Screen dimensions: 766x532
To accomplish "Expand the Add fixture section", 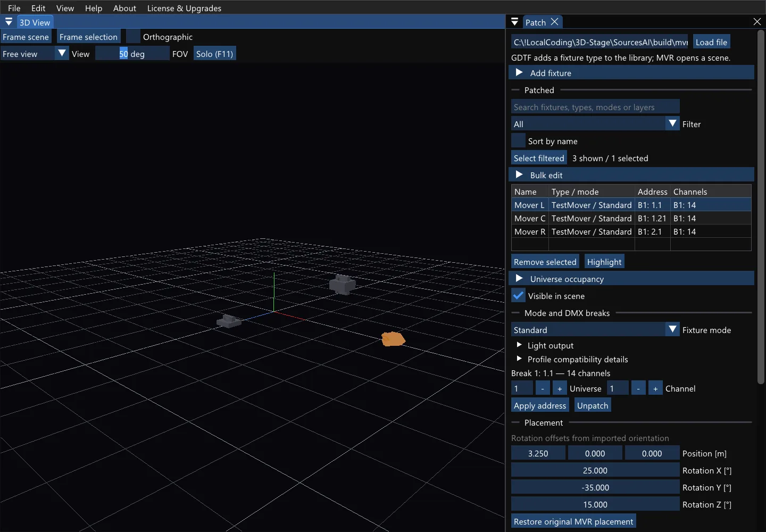I will point(631,73).
